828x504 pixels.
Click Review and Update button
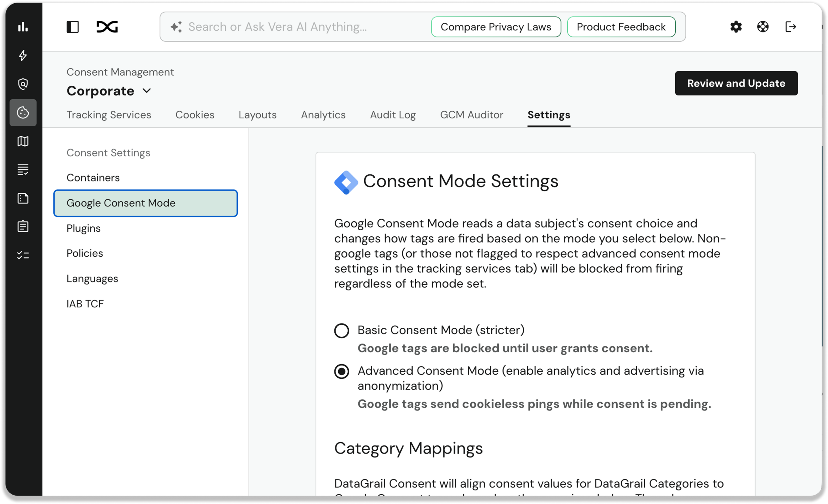[x=736, y=83]
